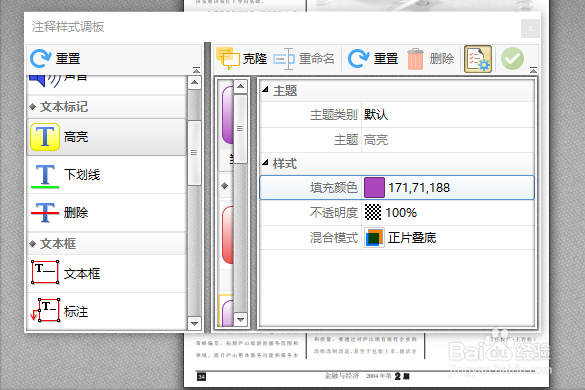Click the 默认 subject category value
The image size is (585, 390).
click(x=376, y=115)
